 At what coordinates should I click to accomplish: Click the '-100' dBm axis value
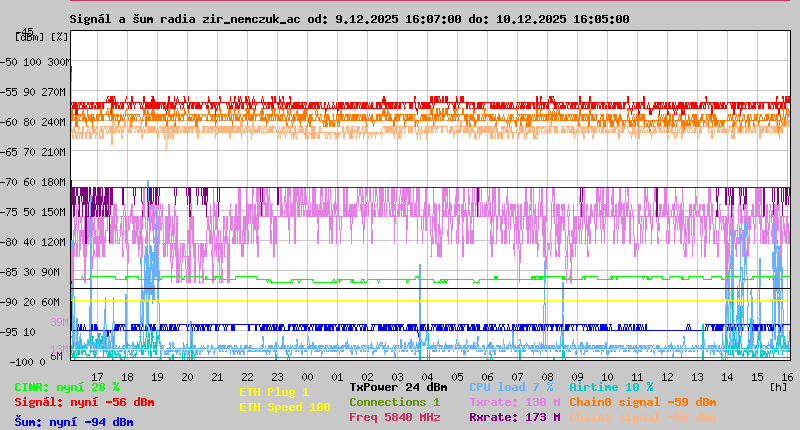[x=22, y=362]
